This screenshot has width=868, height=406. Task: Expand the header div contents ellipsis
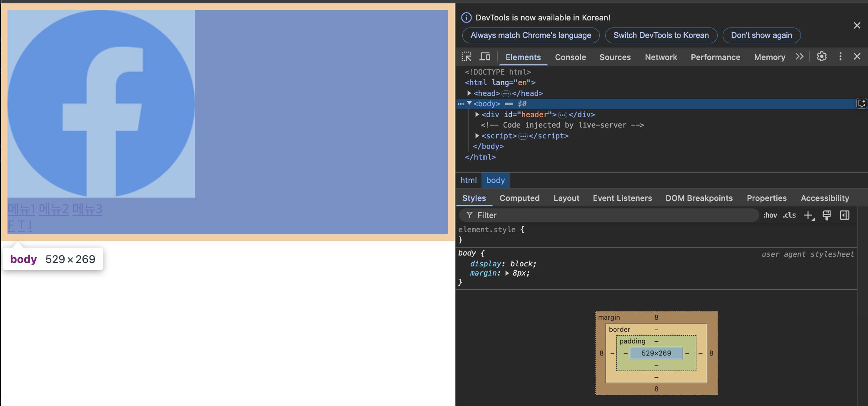click(563, 115)
